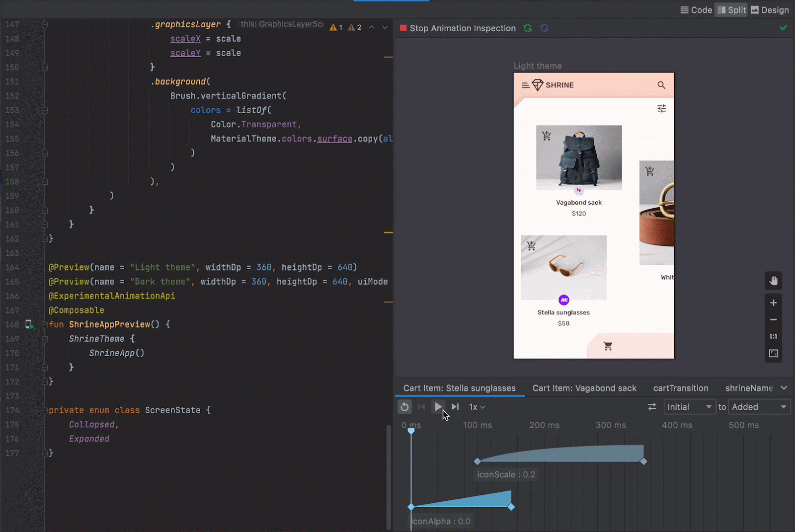Toggle animation loop playback
Image resolution: width=795 pixels, height=532 pixels.
click(x=404, y=407)
